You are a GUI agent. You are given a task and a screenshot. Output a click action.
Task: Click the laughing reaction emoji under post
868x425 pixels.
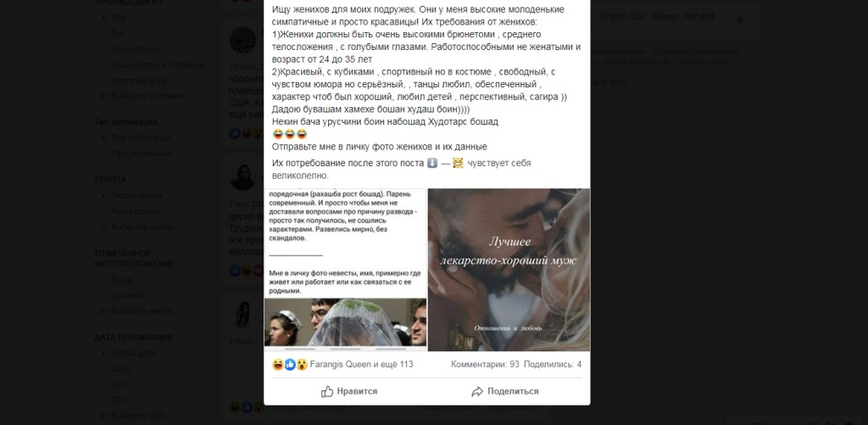pos(278,365)
